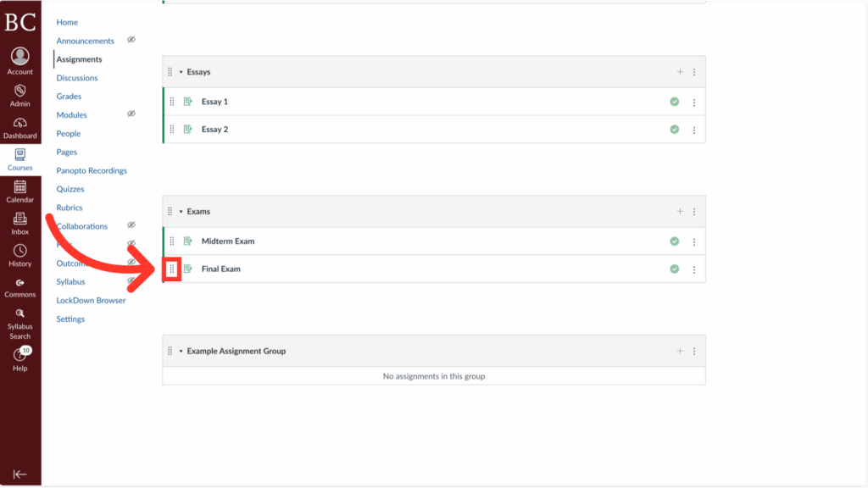
Task: Click the Essay 1 assignment type icon
Action: [186, 101]
